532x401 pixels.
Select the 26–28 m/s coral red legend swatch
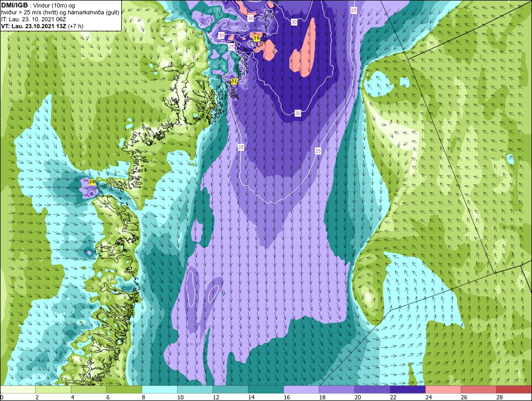pyautogui.click(x=479, y=389)
